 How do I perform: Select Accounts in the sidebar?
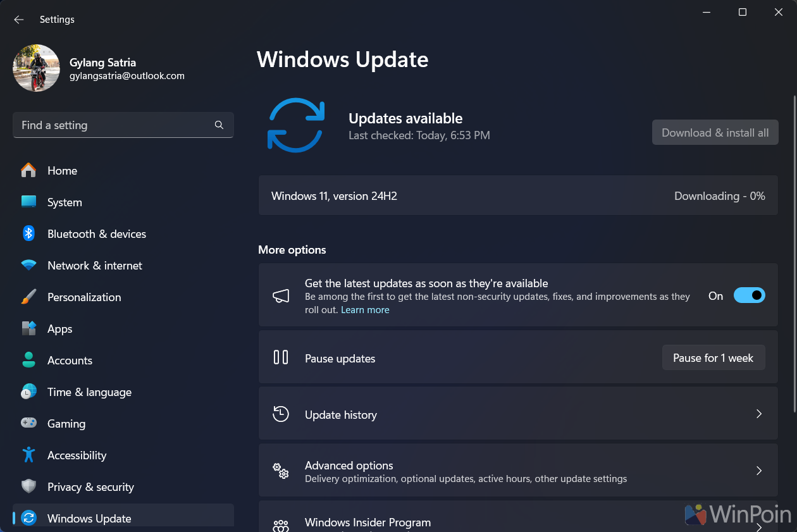point(123,361)
